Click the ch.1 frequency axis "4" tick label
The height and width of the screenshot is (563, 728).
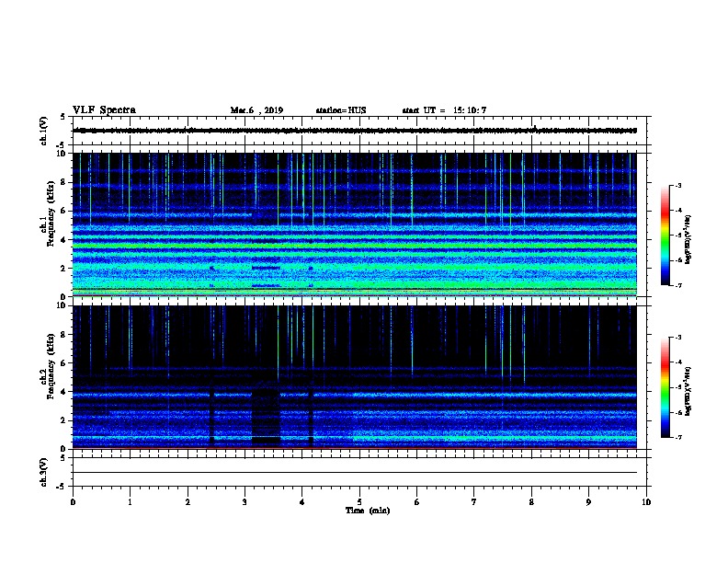click(x=64, y=240)
